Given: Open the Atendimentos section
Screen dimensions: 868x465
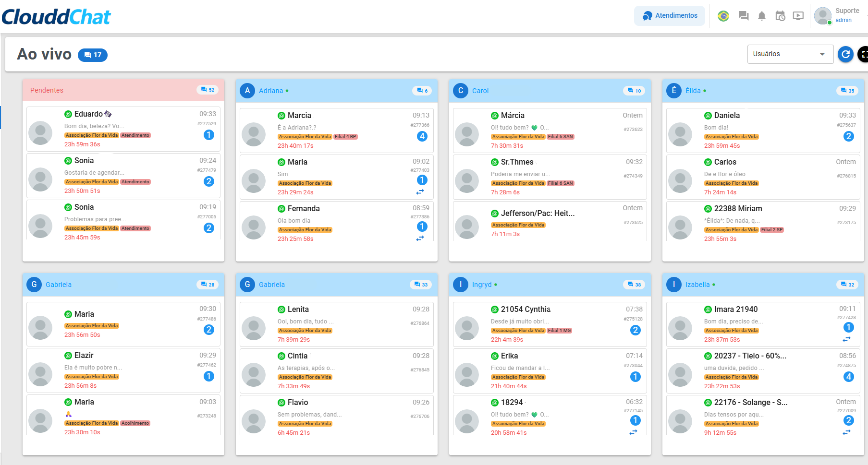Looking at the screenshot, I should (670, 16).
